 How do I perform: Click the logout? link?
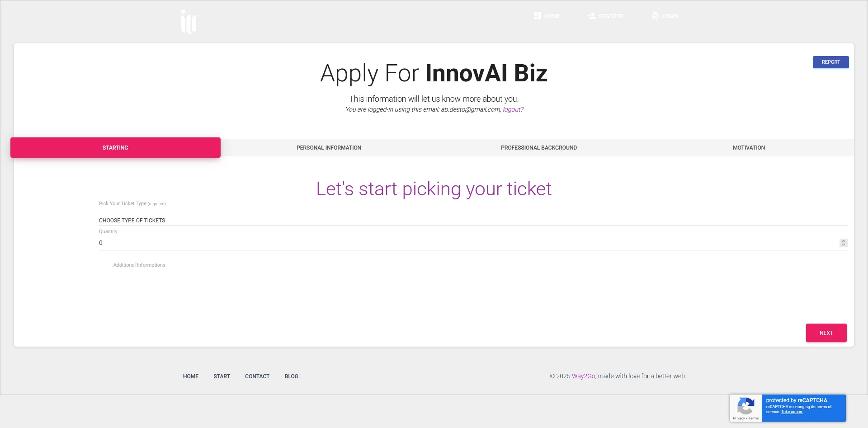click(512, 109)
